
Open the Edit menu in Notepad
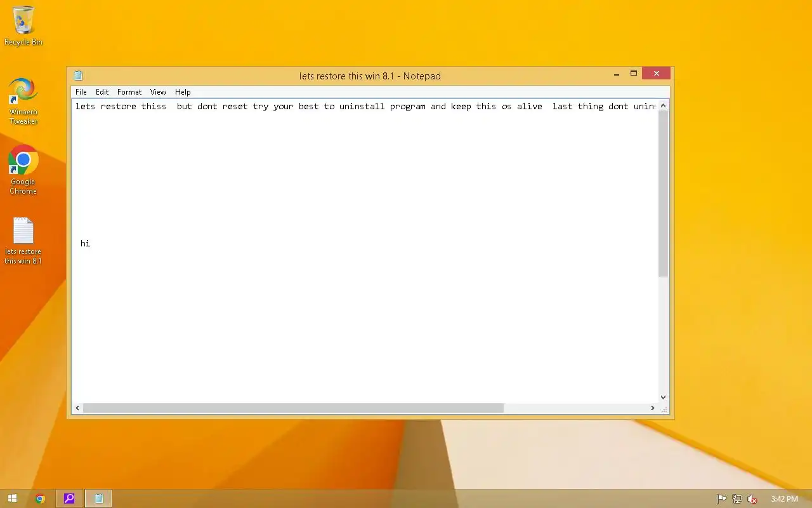click(102, 92)
